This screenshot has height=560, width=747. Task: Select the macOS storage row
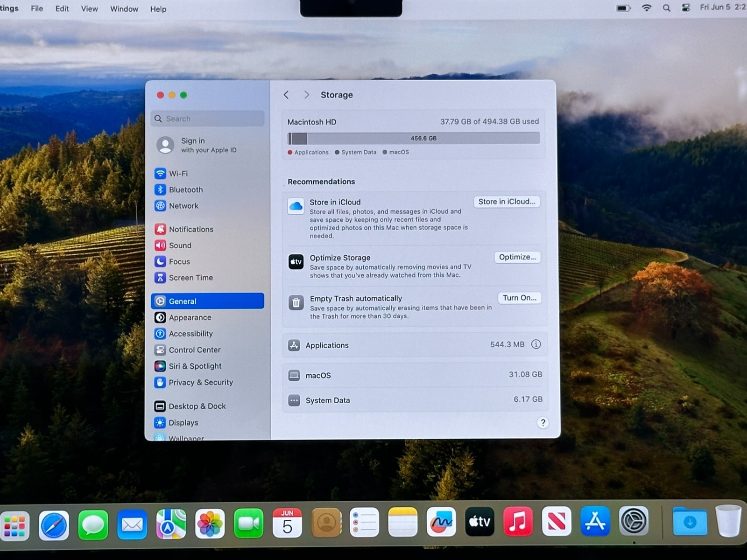(415, 375)
